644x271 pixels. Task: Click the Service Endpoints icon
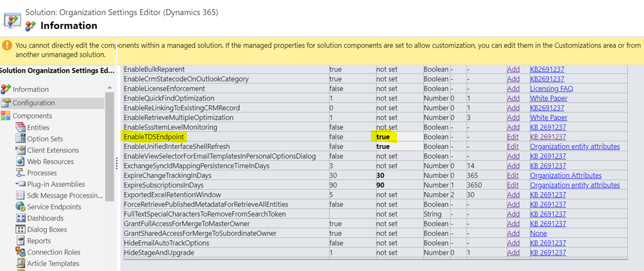[21, 206]
